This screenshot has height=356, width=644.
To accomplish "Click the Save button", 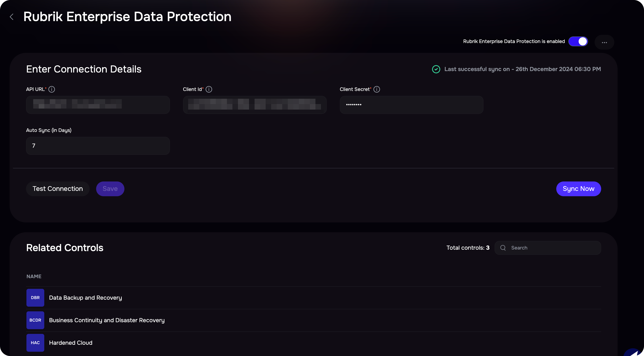I will [x=110, y=189].
